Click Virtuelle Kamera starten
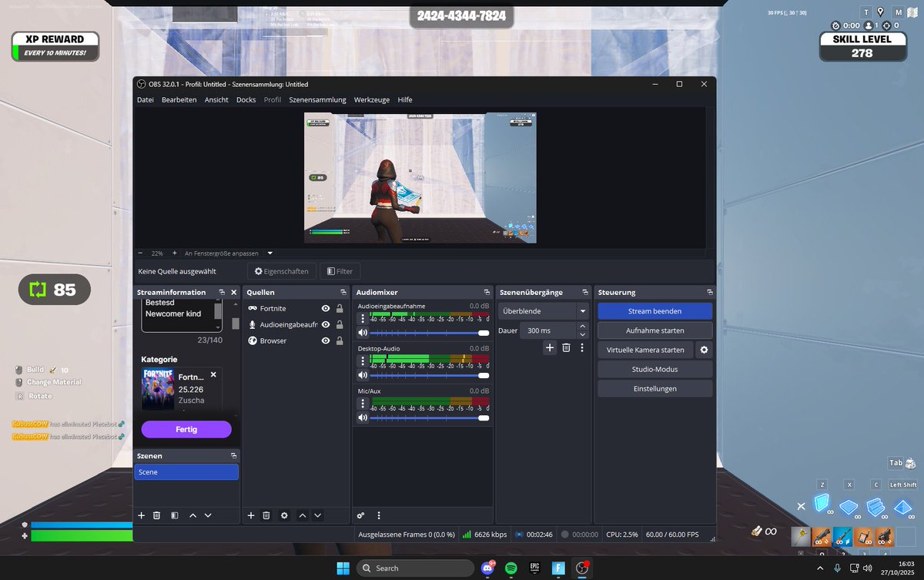Viewport: 924px width, 580px height. tap(645, 350)
